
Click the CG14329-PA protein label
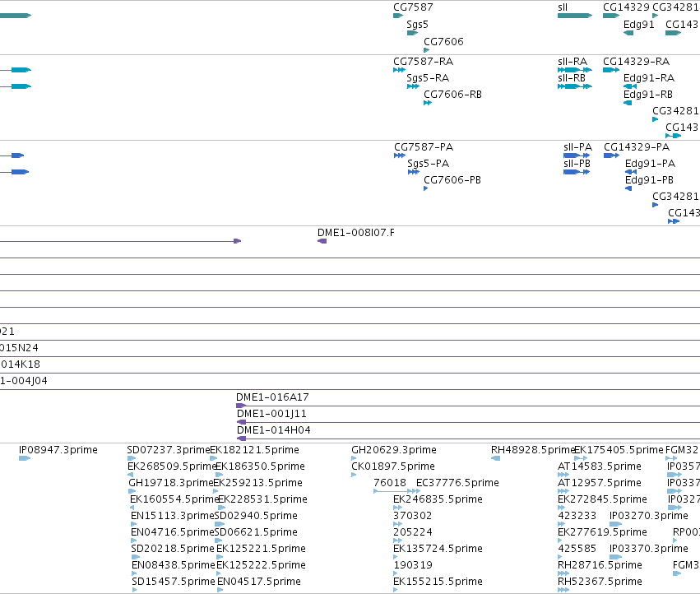click(x=637, y=147)
